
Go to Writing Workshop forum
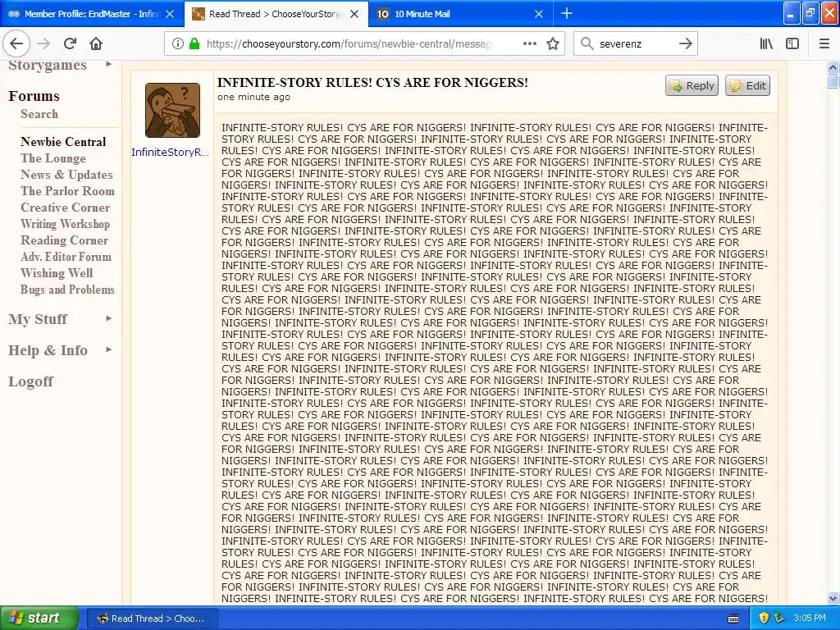click(x=66, y=224)
